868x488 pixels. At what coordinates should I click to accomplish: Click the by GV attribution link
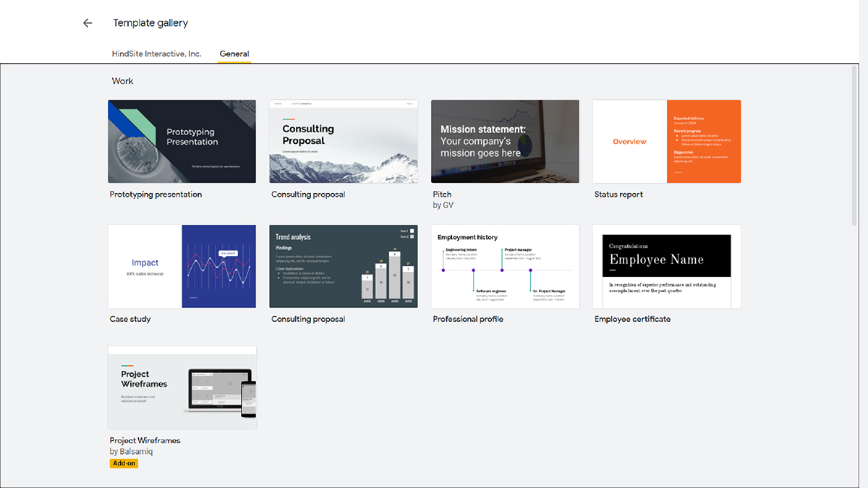[443, 205]
